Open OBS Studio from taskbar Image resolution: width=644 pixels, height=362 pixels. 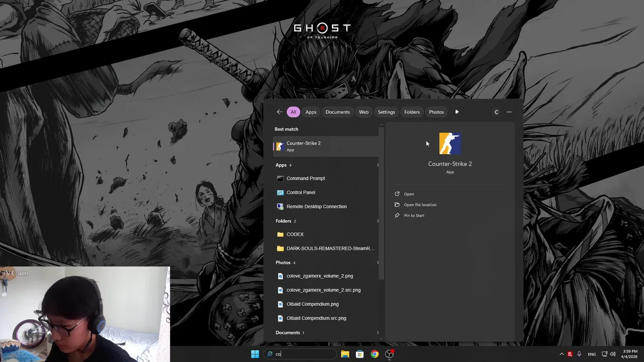[389, 354]
